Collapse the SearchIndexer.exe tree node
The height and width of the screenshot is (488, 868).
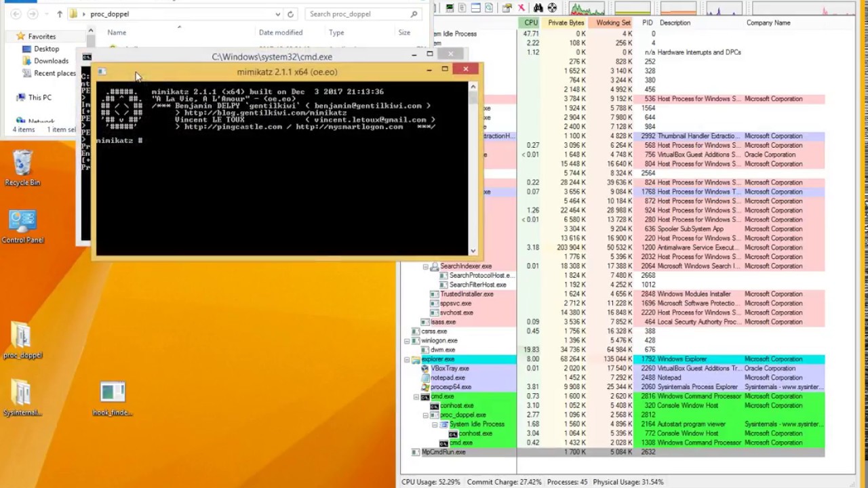pos(425,266)
